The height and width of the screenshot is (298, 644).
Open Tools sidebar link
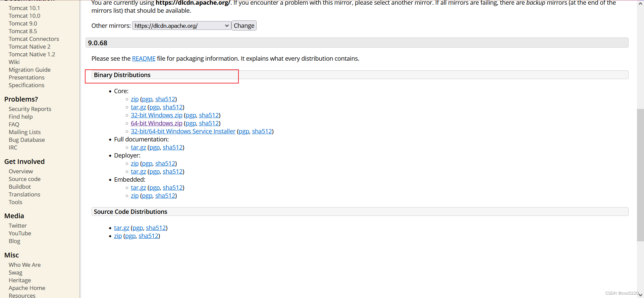pos(15,202)
